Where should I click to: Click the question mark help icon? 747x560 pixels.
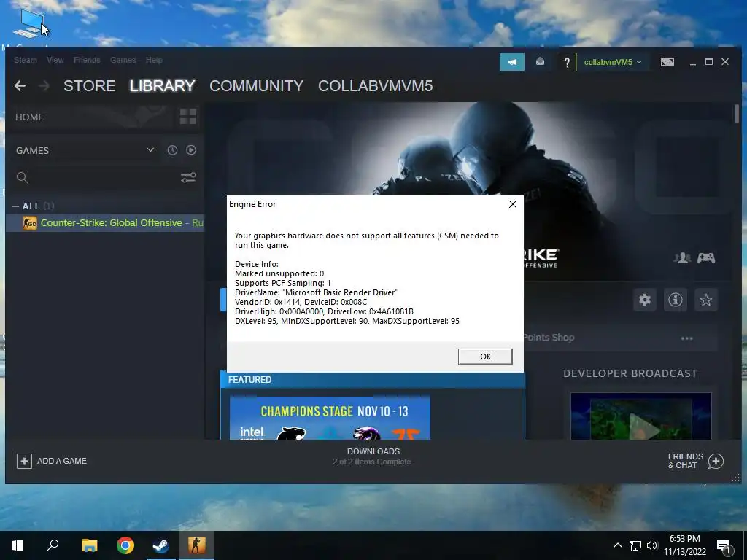(x=566, y=63)
